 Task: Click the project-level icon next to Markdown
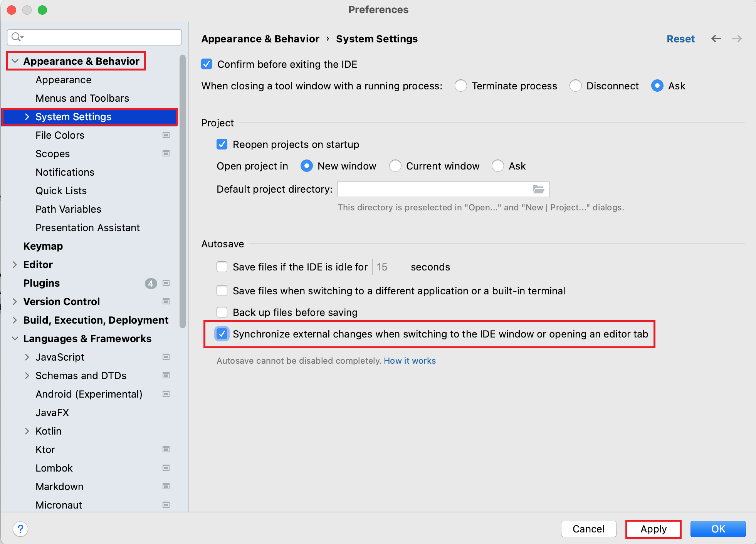tap(166, 486)
